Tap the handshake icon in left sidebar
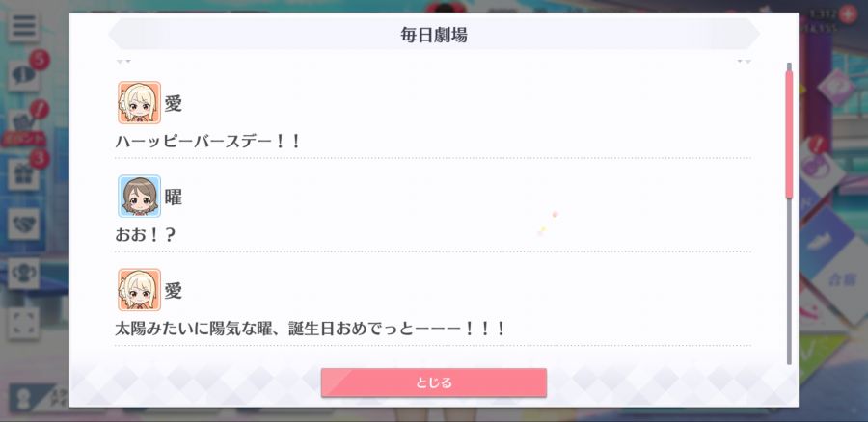 [23, 224]
